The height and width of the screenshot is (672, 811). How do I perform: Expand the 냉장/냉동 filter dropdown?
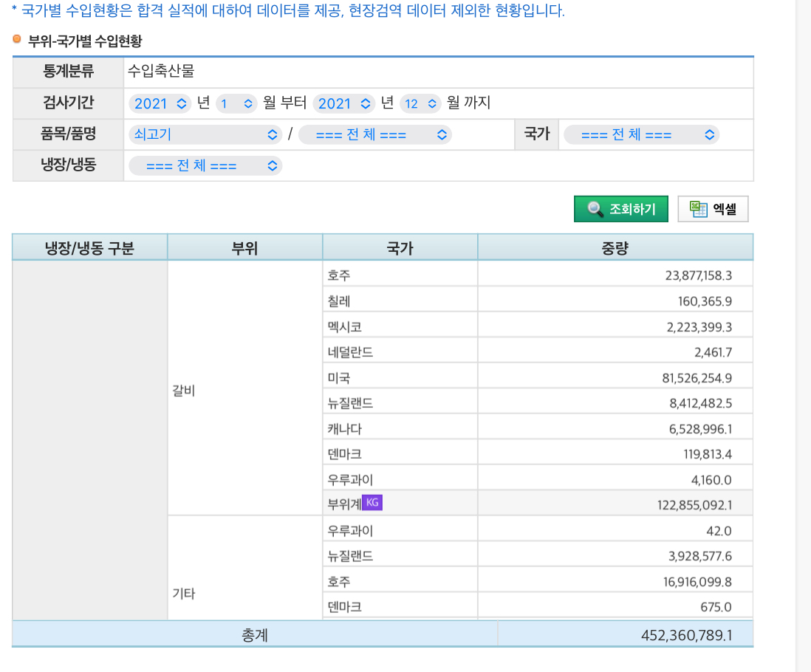pyautogui.click(x=205, y=165)
